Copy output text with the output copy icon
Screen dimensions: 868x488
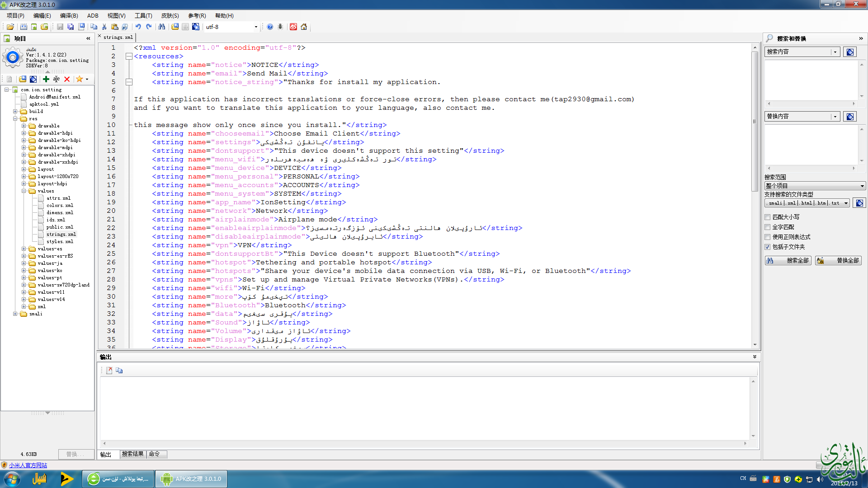click(119, 371)
